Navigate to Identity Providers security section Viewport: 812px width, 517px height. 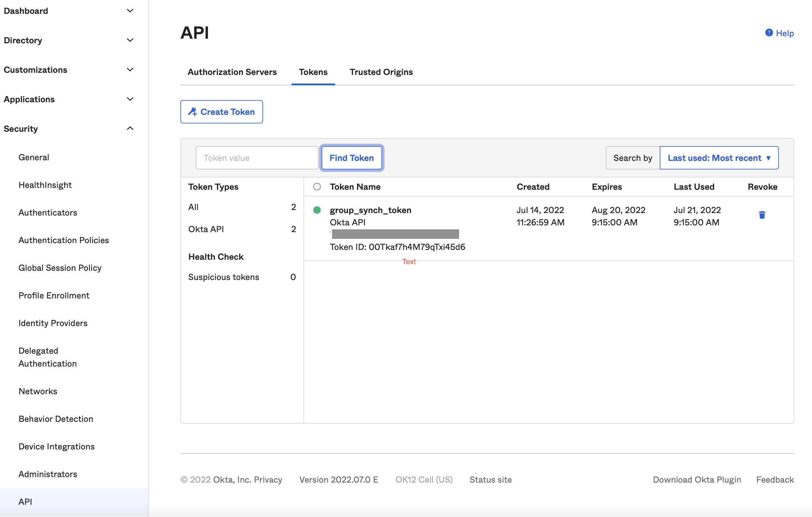pos(53,323)
